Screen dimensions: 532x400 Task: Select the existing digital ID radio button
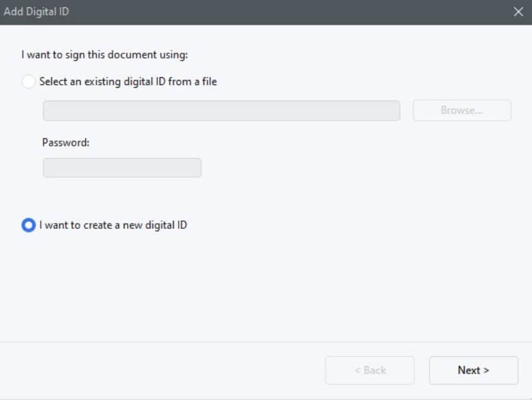click(x=29, y=82)
